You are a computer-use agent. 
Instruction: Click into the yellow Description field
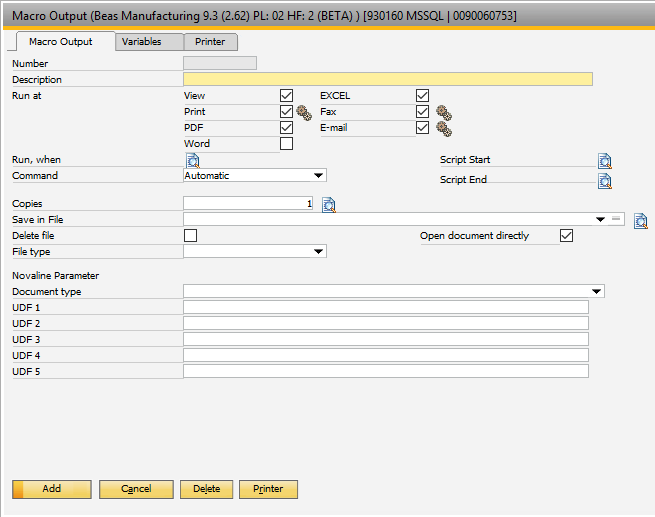387,80
